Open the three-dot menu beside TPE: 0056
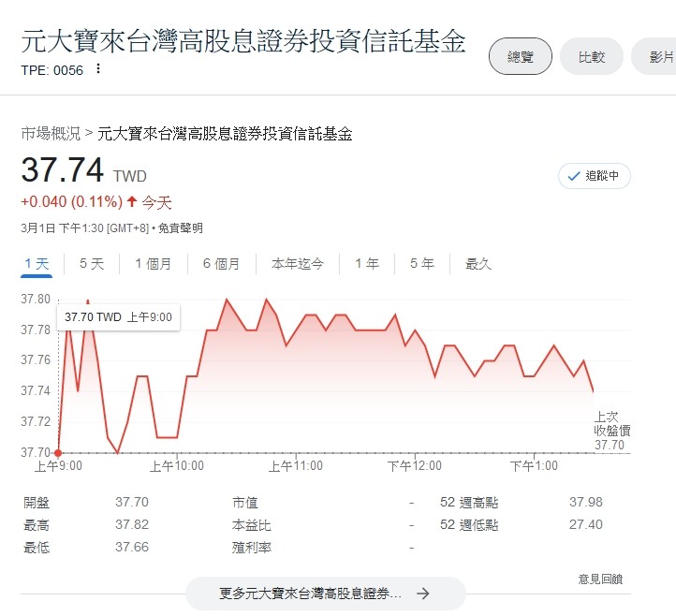 [98, 68]
